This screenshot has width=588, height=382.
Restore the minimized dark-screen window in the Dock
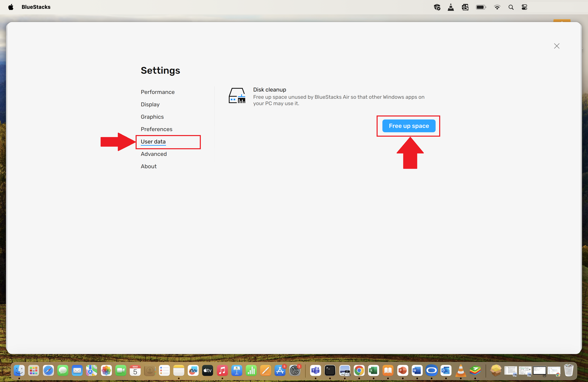tap(539, 371)
